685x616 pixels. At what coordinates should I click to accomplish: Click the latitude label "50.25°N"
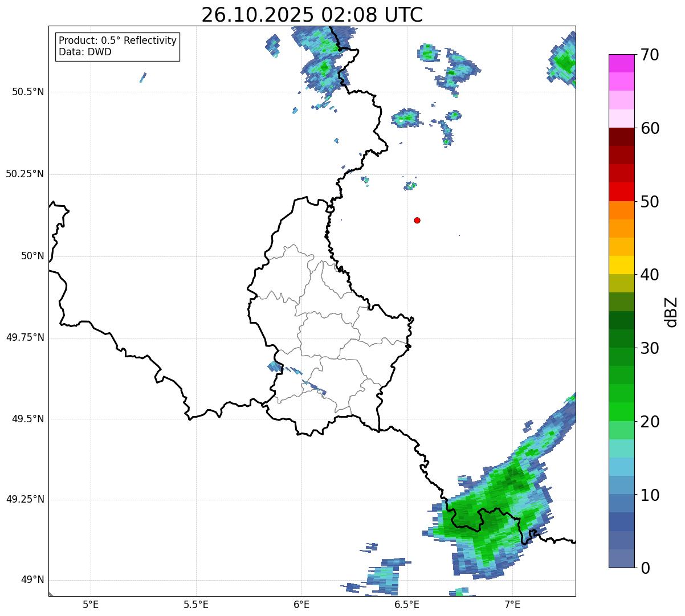click(x=25, y=174)
